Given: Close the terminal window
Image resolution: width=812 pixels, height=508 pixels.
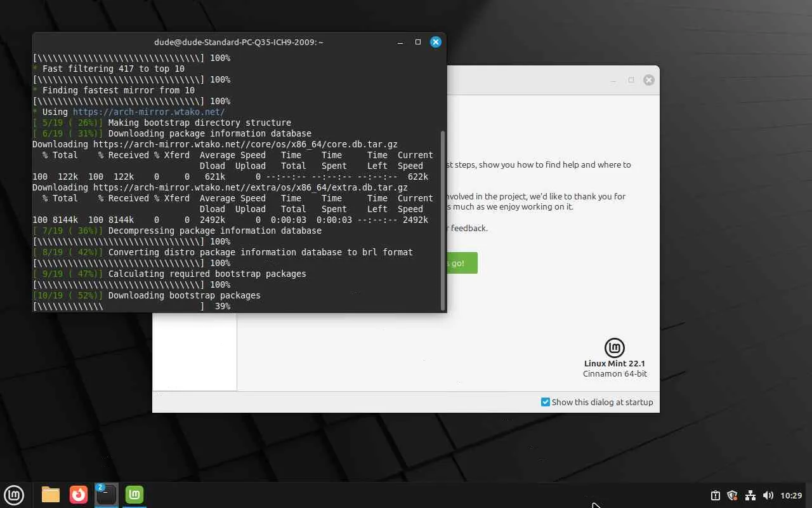Looking at the screenshot, I should coord(436,42).
